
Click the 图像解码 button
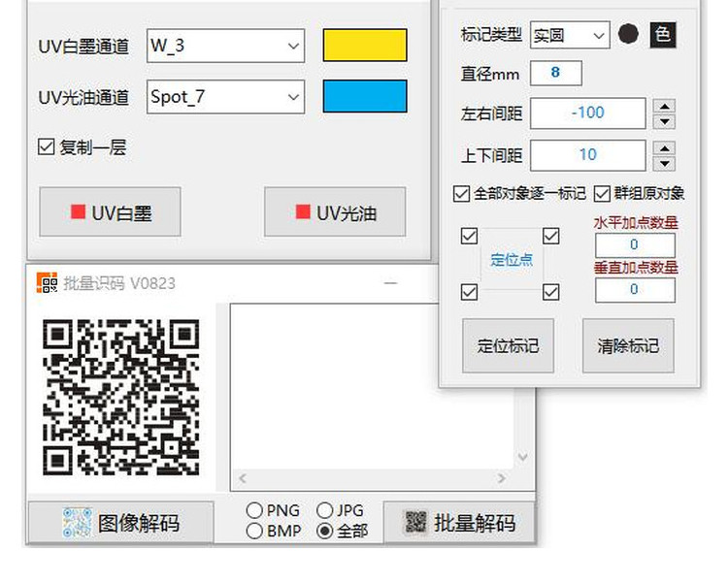121,523
